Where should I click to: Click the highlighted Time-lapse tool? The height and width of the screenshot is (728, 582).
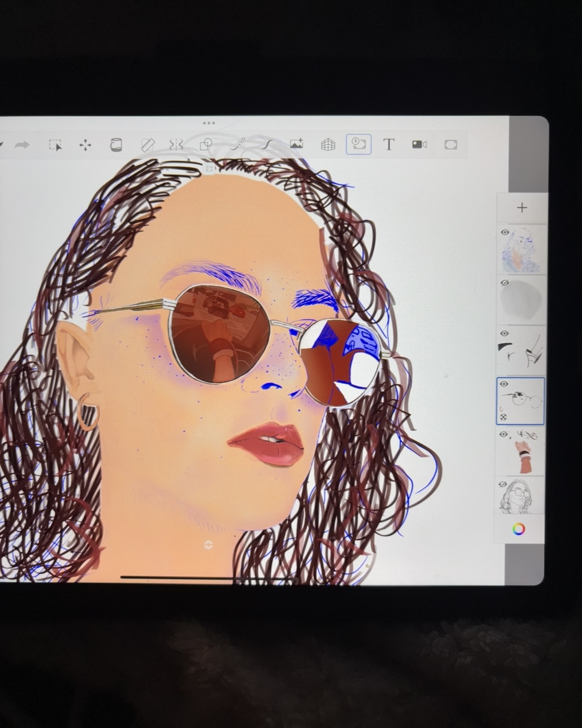(x=358, y=144)
